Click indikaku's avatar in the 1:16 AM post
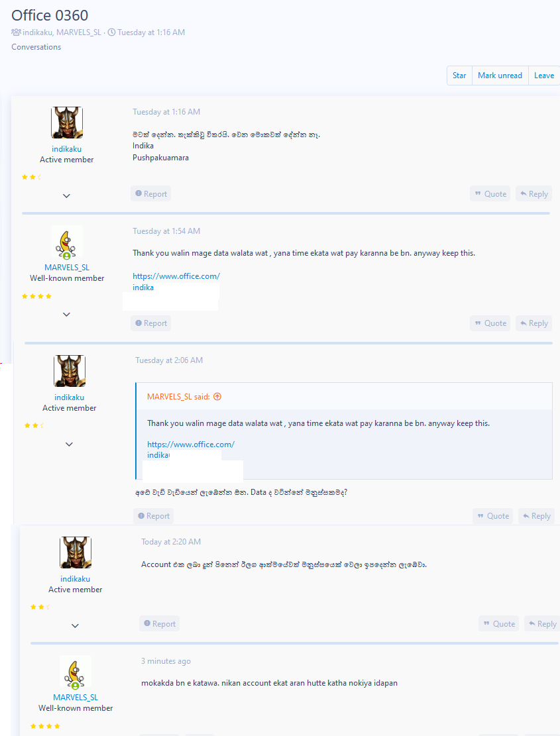 coord(67,123)
